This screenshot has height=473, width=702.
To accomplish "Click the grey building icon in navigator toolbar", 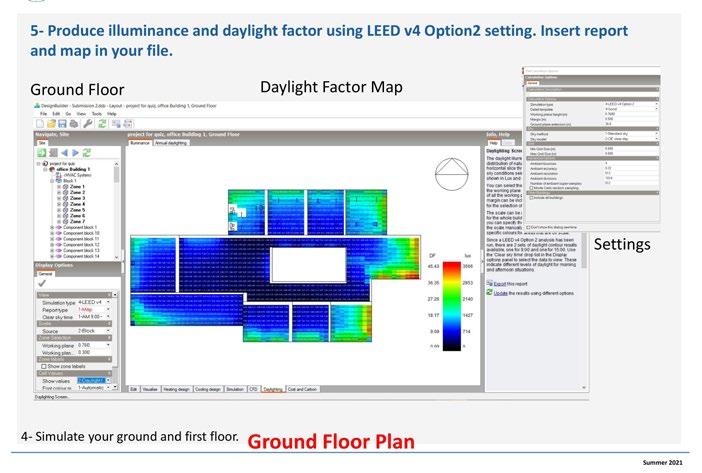I will [53, 153].
